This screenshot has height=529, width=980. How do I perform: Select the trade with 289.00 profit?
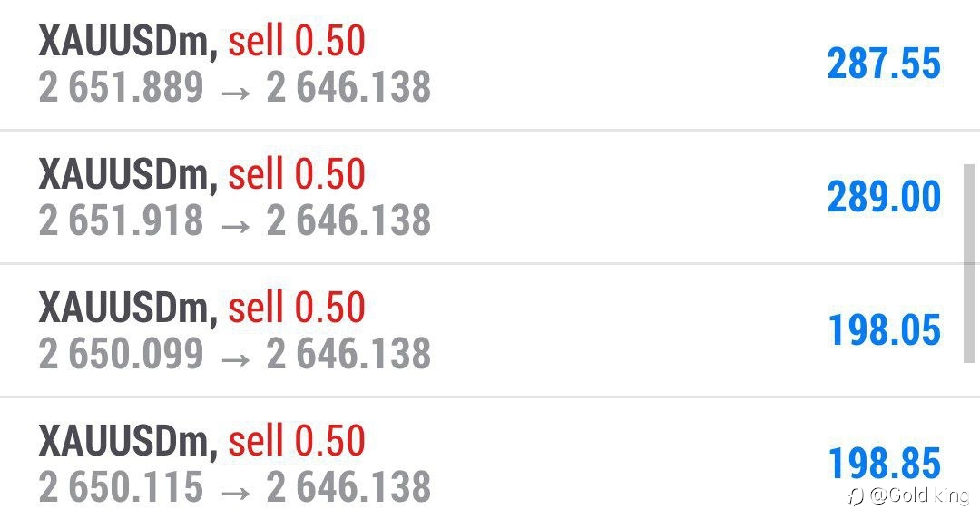[x=490, y=197]
